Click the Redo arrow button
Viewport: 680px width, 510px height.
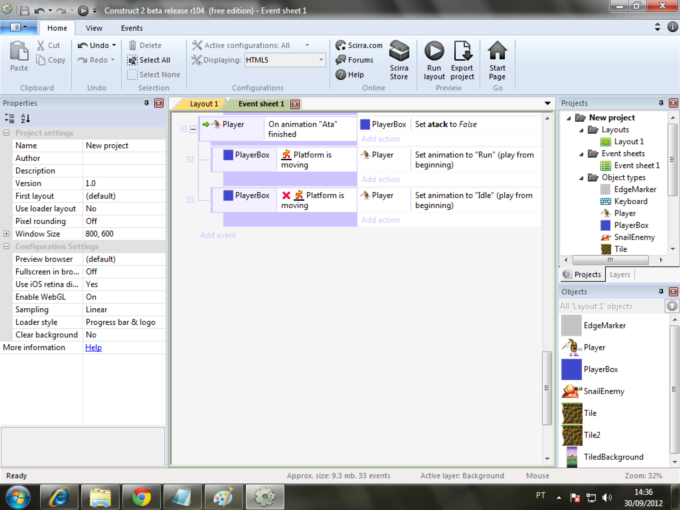[92, 60]
